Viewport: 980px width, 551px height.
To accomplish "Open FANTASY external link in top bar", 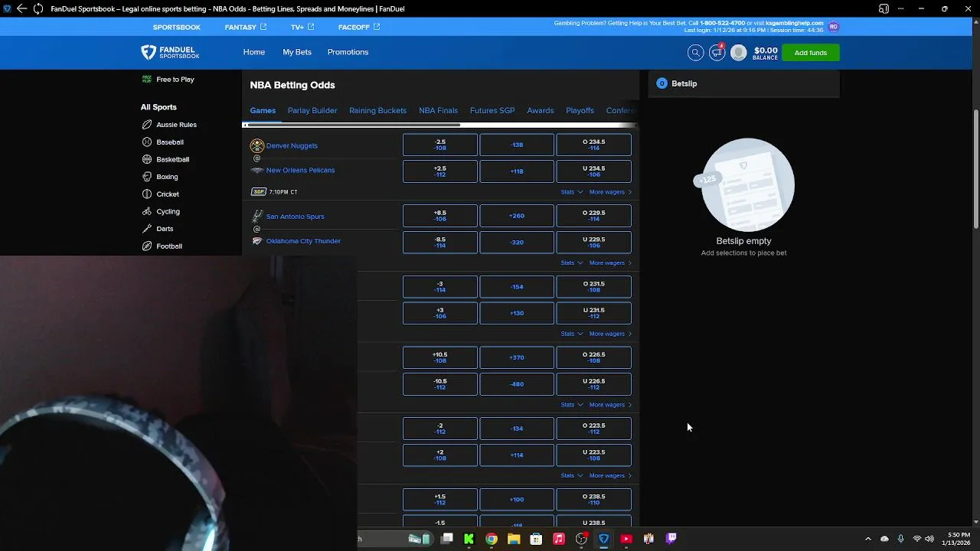I will 246,27.
